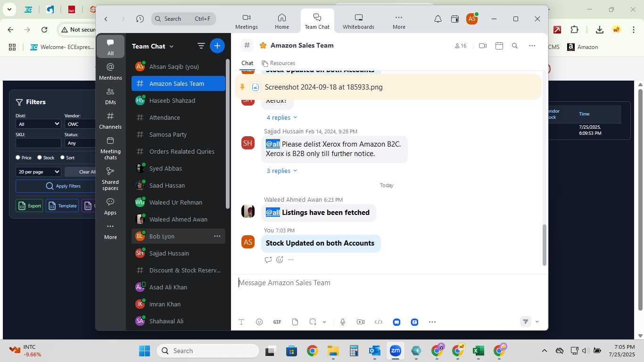Open the 20 per page dropdown
644x362 pixels.
pos(38,172)
